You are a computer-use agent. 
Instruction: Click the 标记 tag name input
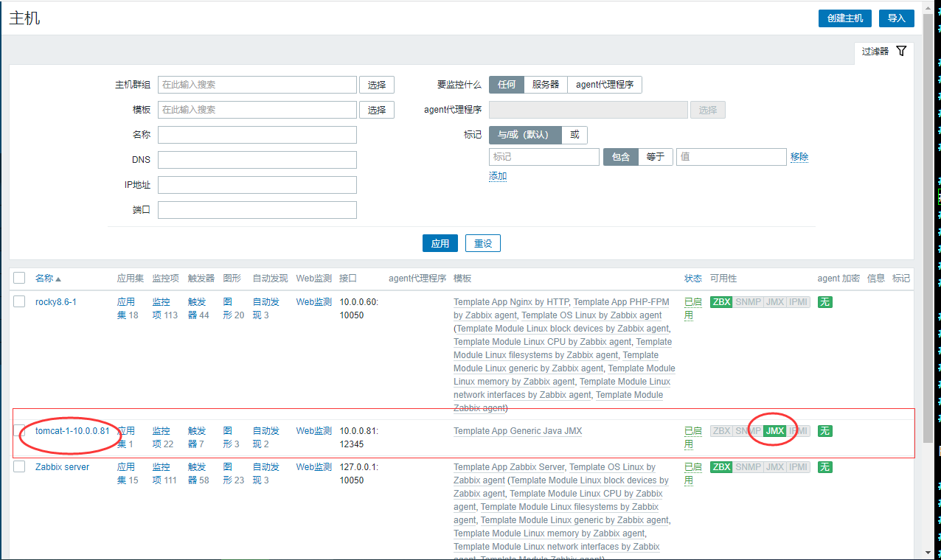(544, 157)
